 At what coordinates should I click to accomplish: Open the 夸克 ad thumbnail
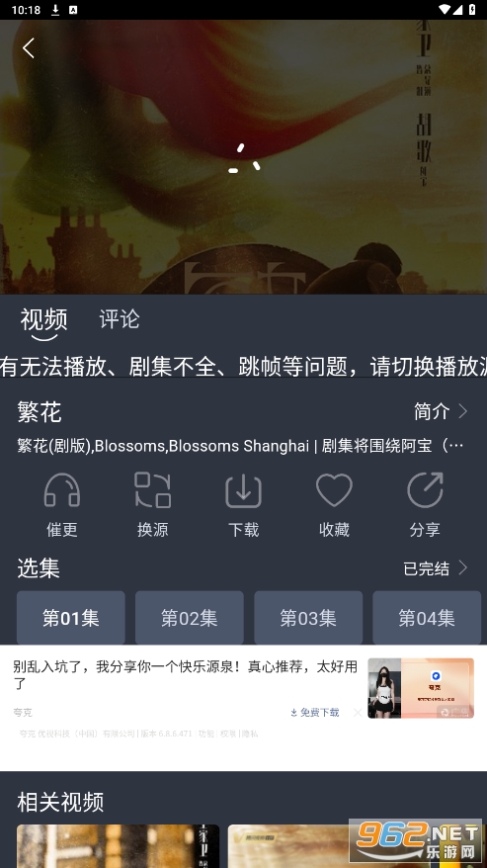coord(421,688)
